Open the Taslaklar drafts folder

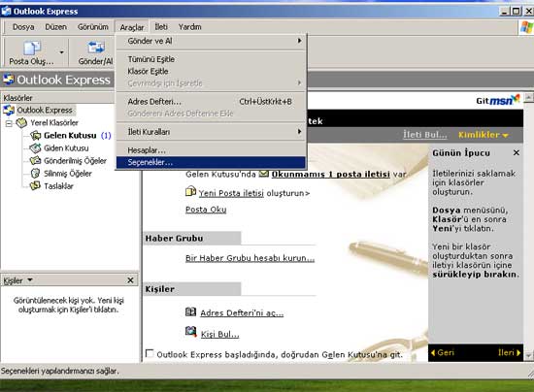[58, 185]
